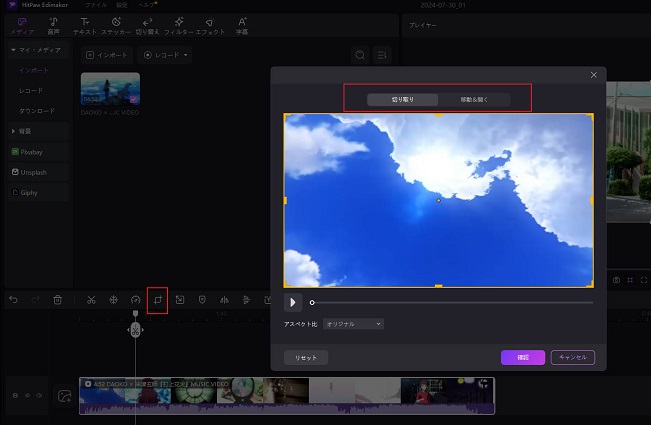This screenshot has width=651, height=425.
Task: Open the ヘルプ help menu
Action: click(x=147, y=5)
